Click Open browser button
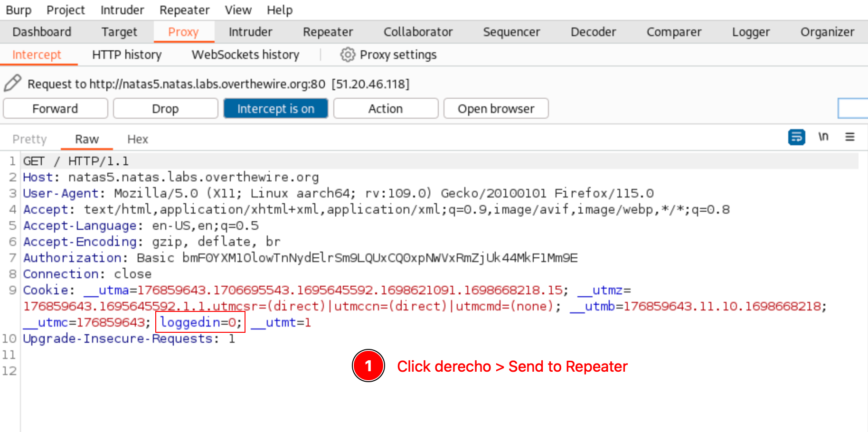The height and width of the screenshot is (432, 868). [496, 109]
